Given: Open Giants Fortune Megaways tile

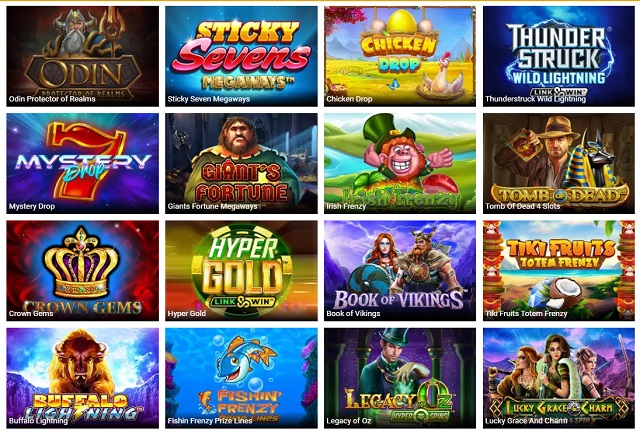Looking at the screenshot, I should (x=241, y=163).
